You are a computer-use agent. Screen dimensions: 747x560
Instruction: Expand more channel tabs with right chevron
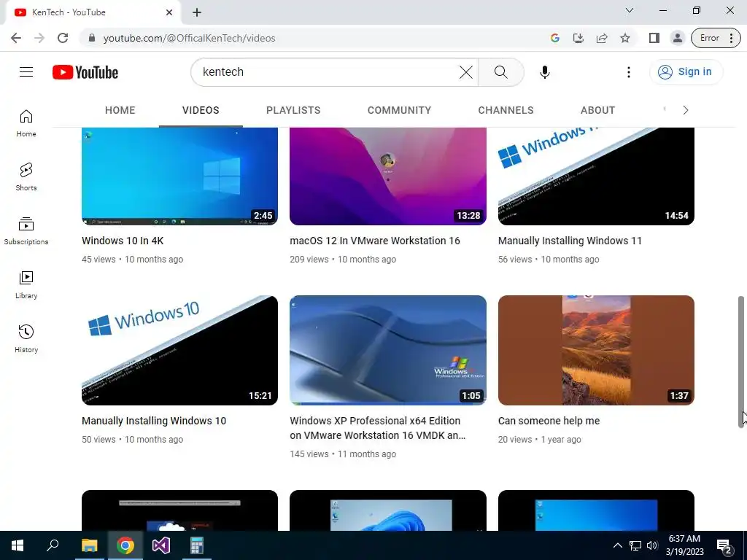pos(686,110)
